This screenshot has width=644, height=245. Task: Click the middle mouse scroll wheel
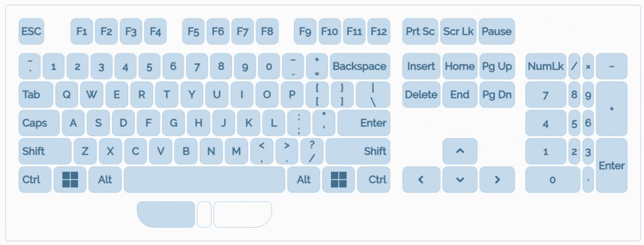[x=204, y=215]
